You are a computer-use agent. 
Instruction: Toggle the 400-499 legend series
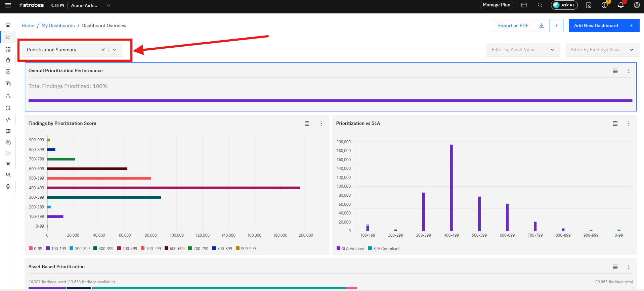127,249
